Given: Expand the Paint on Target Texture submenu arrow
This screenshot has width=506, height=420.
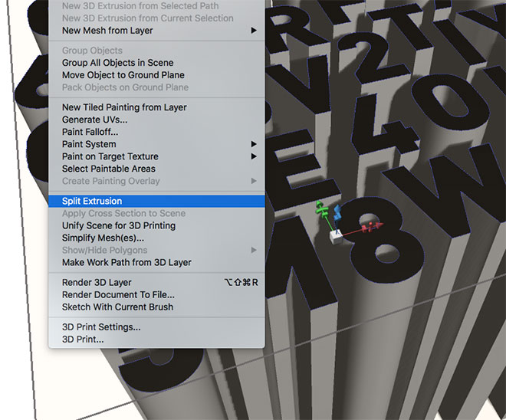Looking at the screenshot, I should (x=254, y=156).
